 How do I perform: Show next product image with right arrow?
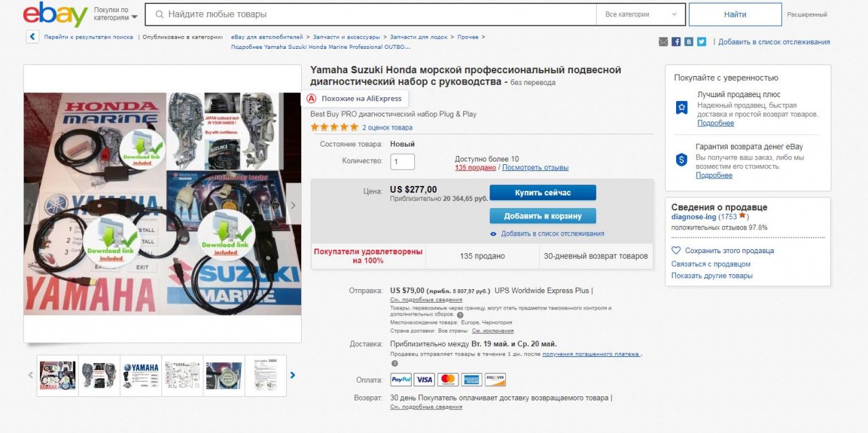coord(293,206)
